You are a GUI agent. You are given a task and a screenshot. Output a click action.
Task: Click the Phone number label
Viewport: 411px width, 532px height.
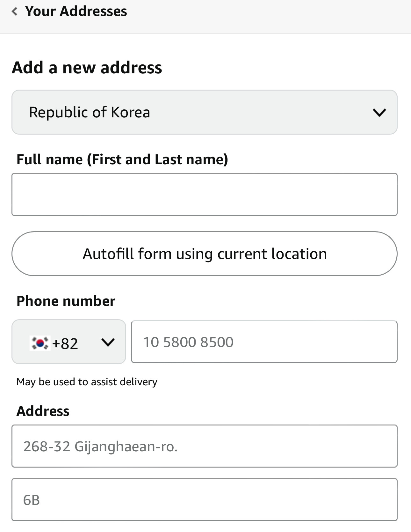pos(66,301)
